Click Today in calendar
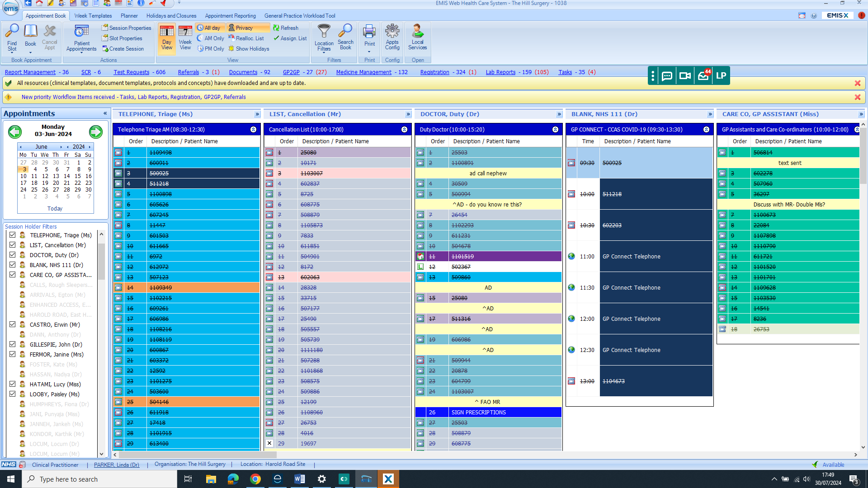The image size is (868, 488). [x=55, y=209]
